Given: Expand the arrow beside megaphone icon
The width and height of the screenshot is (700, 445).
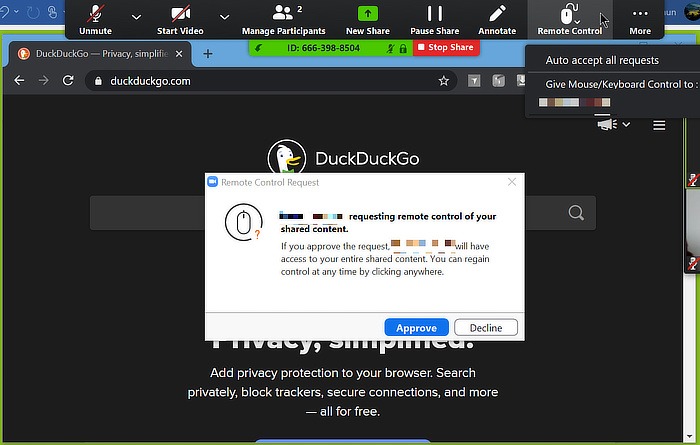Looking at the screenshot, I should pyautogui.click(x=626, y=124).
